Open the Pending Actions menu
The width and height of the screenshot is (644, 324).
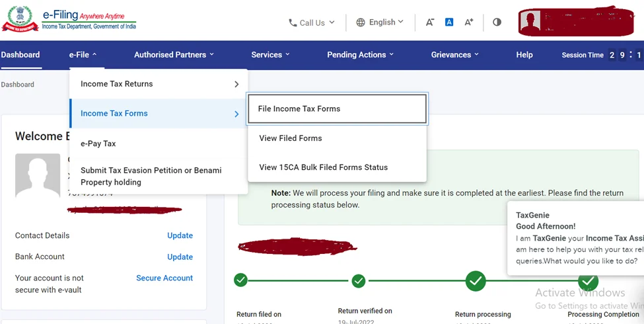click(x=361, y=55)
